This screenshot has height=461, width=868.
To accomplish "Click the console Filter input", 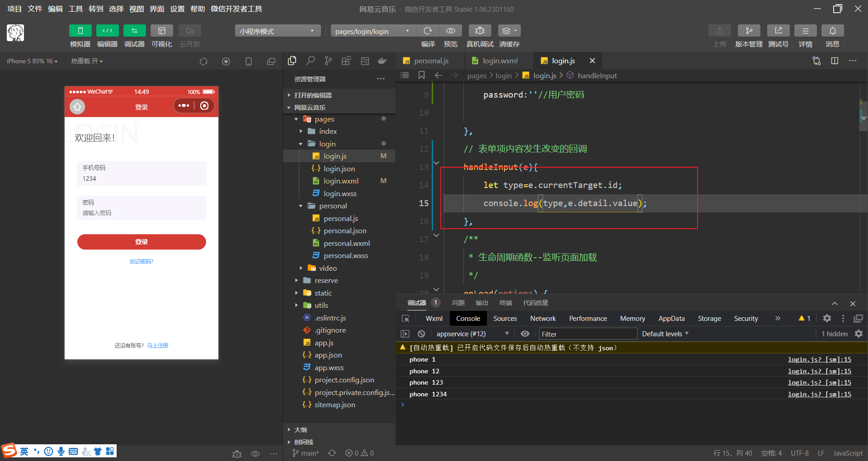I will 588,334.
